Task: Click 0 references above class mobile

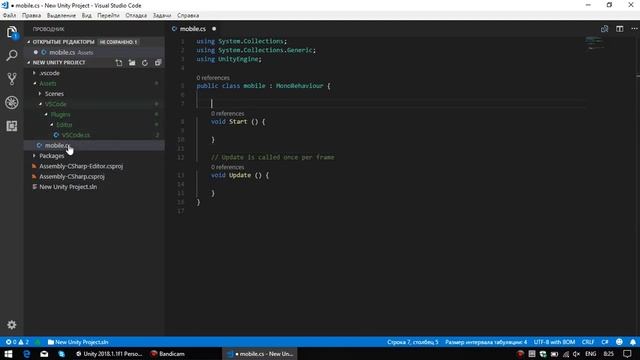Action: [x=213, y=78]
